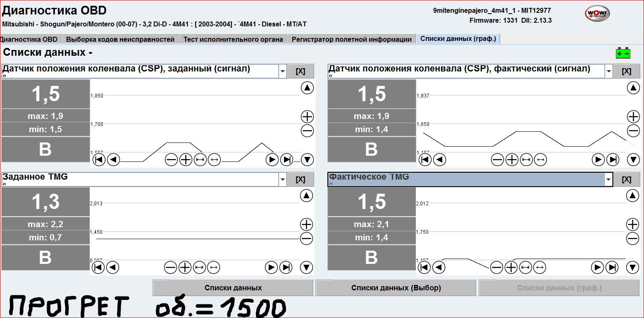Remove the Заданное TMG graph with [X]
644x318 pixels.
point(301,179)
